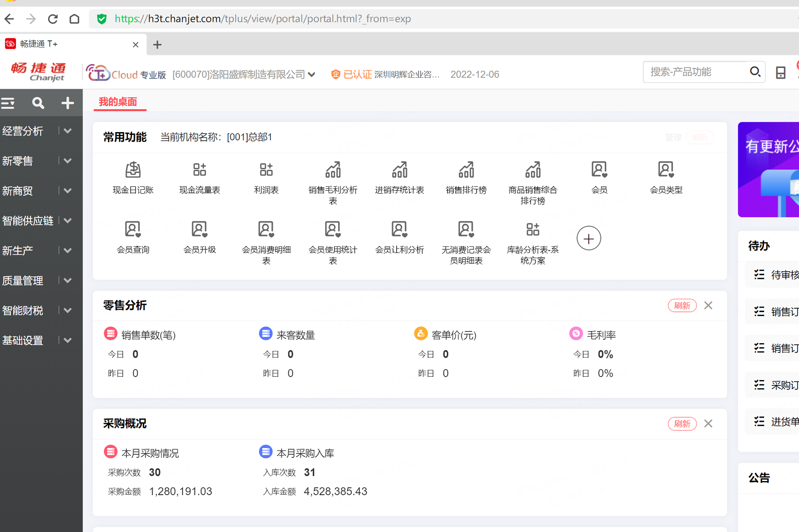Open the 利润表 shortcut icon

tap(266, 170)
